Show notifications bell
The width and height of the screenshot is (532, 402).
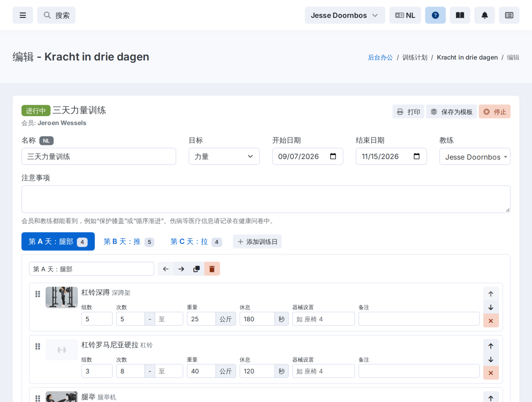484,15
